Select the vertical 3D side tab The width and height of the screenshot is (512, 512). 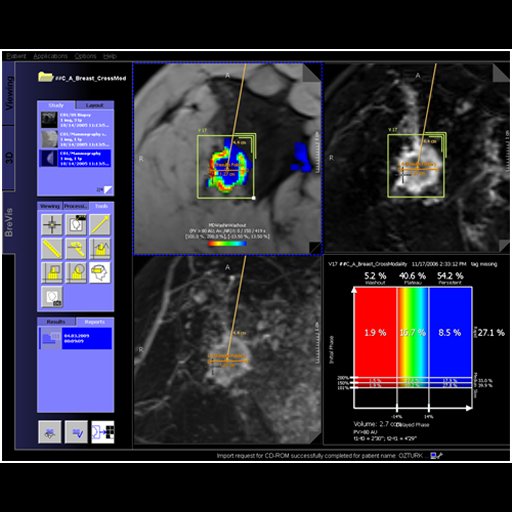coord(9,157)
